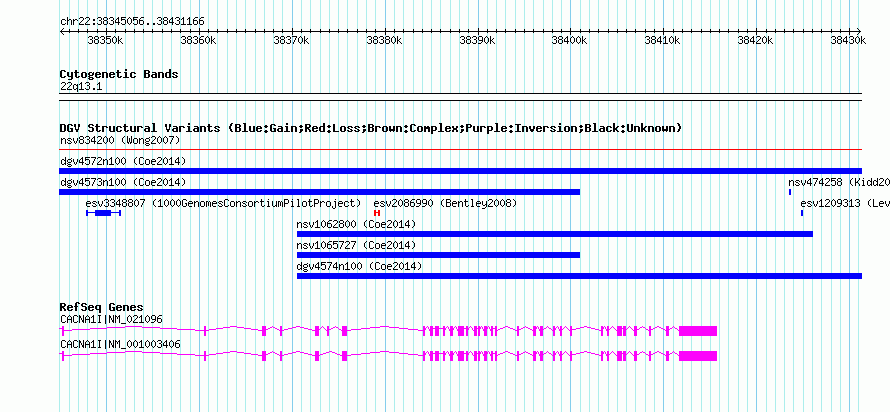Click the last exon block of NM_021096
The height and width of the screenshot is (412, 890).
tap(698, 331)
